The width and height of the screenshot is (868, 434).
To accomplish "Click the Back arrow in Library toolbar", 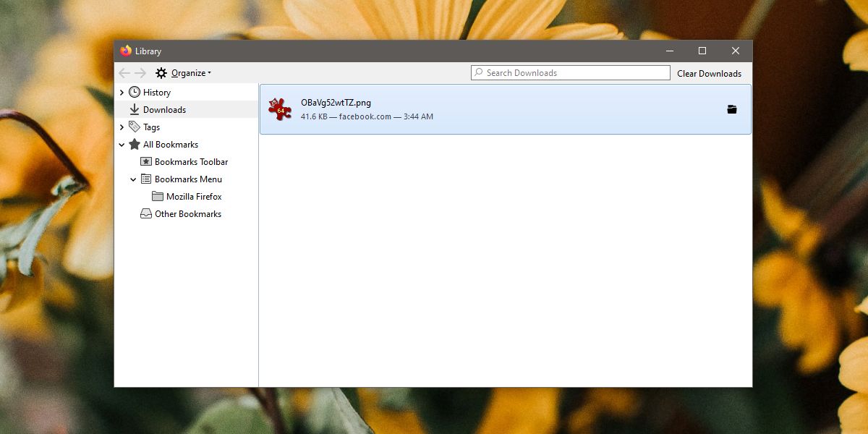I will (x=124, y=73).
